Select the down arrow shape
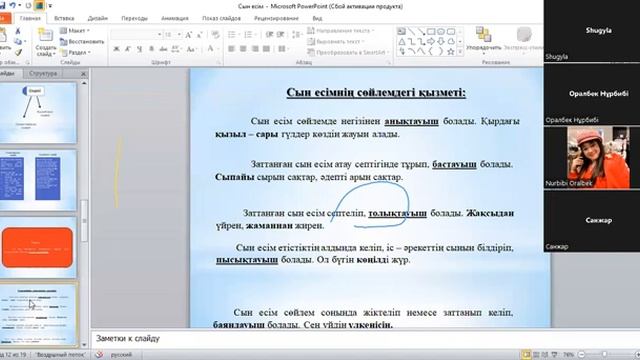The image size is (640, 360). tap(441, 42)
